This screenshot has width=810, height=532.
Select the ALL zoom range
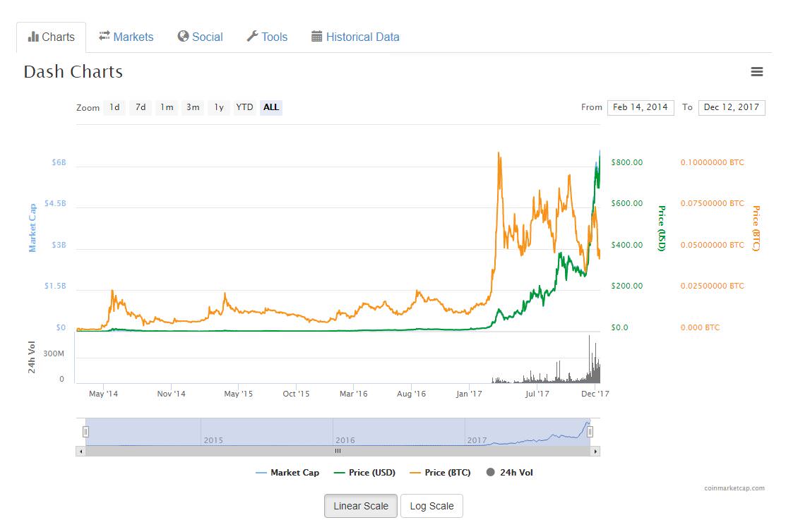tap(271, 107)
